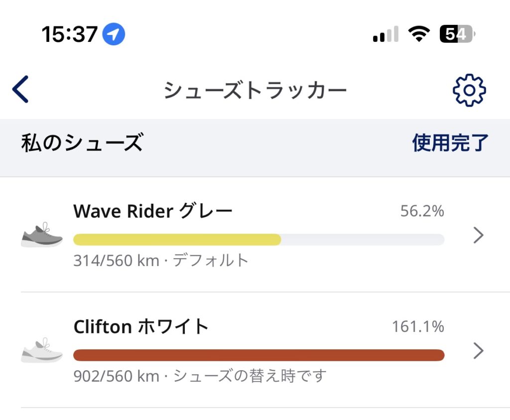
Task: Tap the 314/560 km デフォルト text
Action: tap(160, 260)
